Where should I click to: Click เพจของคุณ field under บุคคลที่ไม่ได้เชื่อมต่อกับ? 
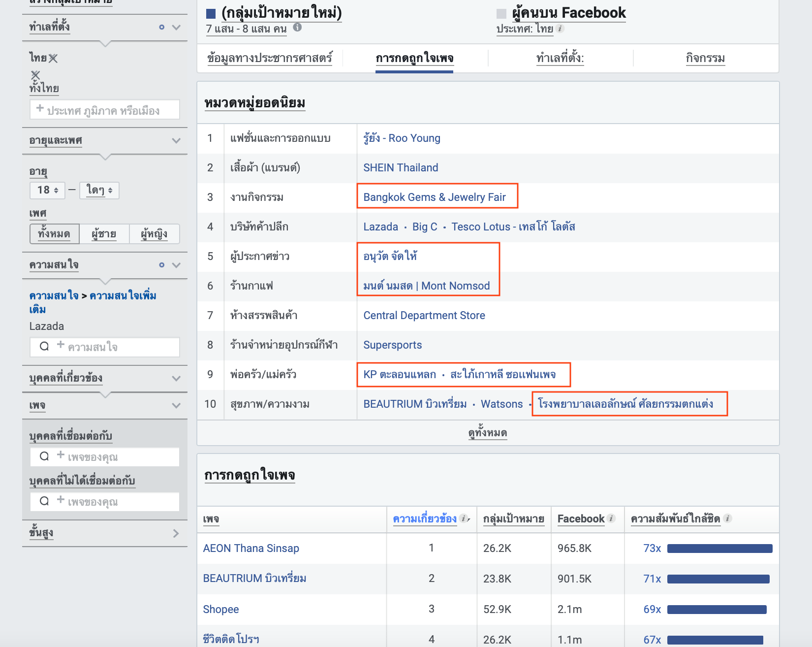(105, 501)
